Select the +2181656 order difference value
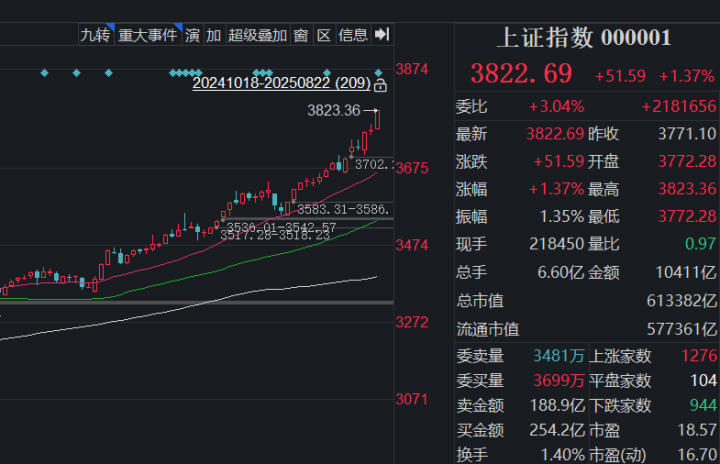 [x=679, y=107]
